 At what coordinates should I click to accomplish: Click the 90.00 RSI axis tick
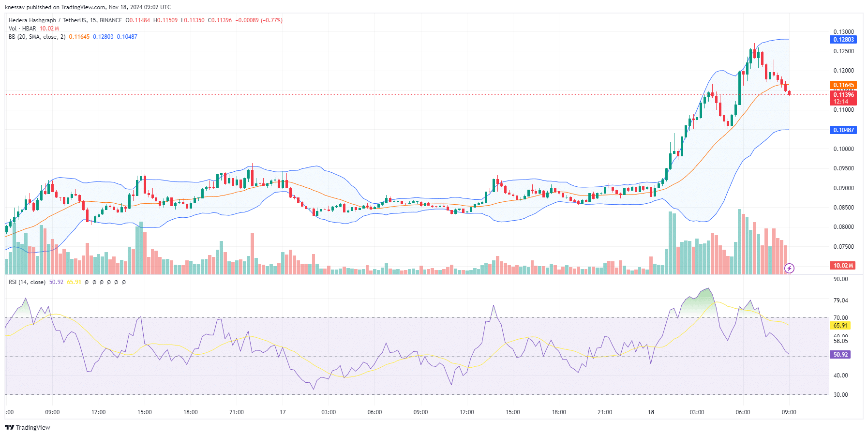tap(840, 279)
